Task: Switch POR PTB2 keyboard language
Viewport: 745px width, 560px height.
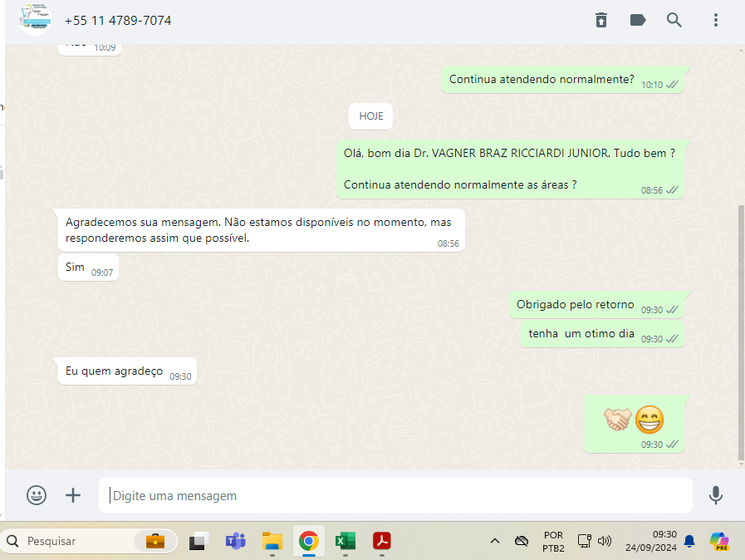Action: tap(553, 542)
